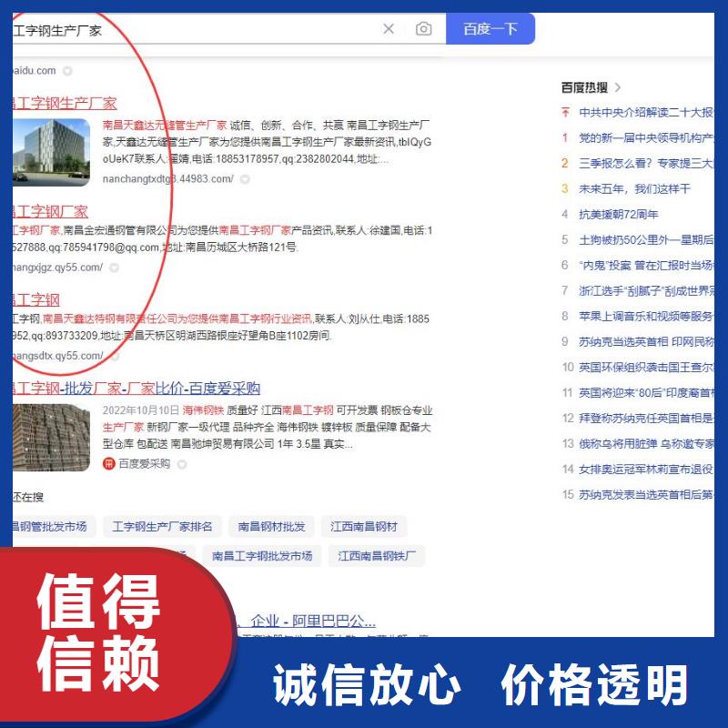Open hot topic 抗美援朝72周年

point(619,215)
